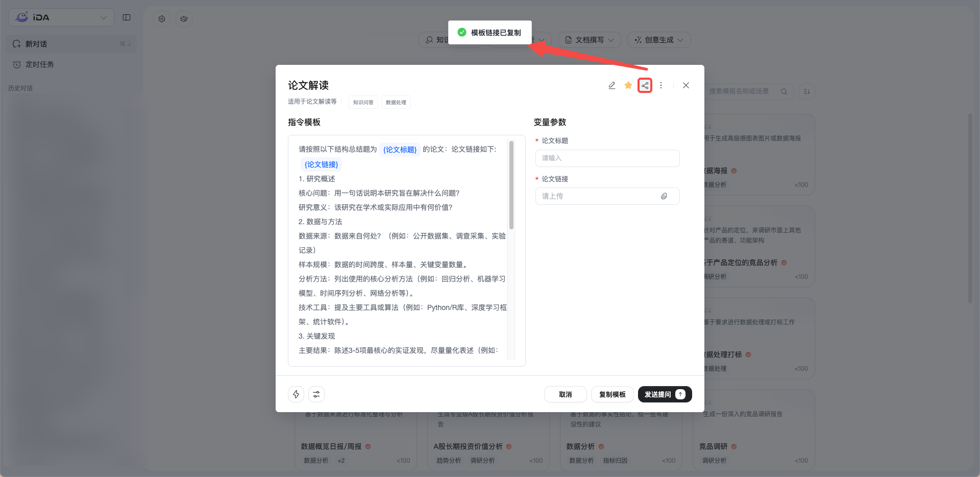The image size is (980, 477).
Task: Click the icon right of the gear
Action: 184,19
